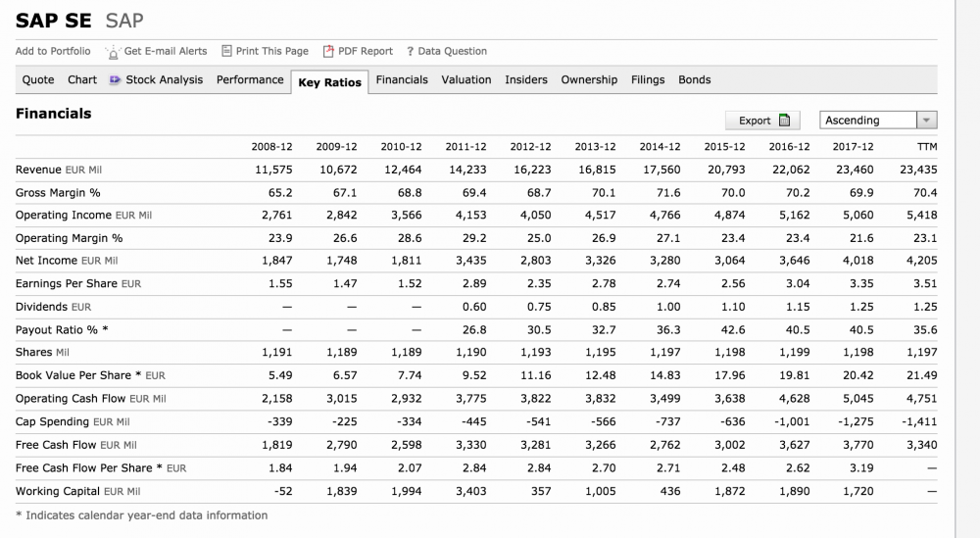980x538 pixels.
Task: Switch to the Financials tab
Action: point(402,79)
